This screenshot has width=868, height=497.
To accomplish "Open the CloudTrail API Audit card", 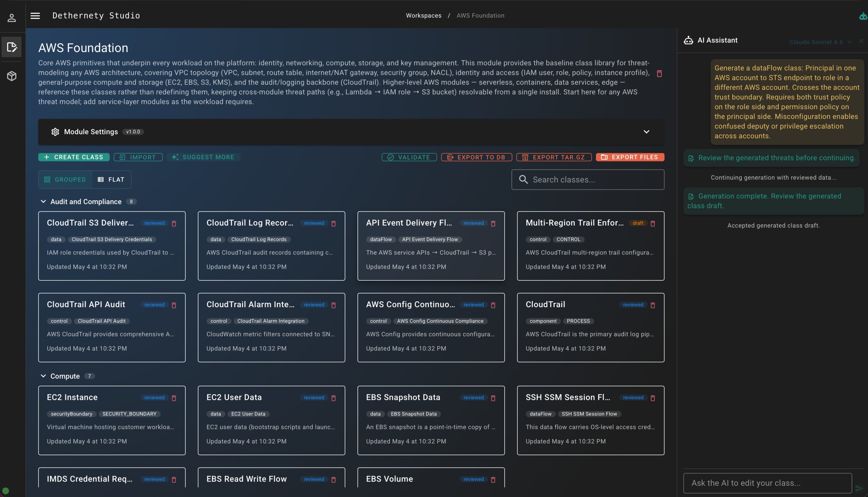I will click(x=112, y=327).
